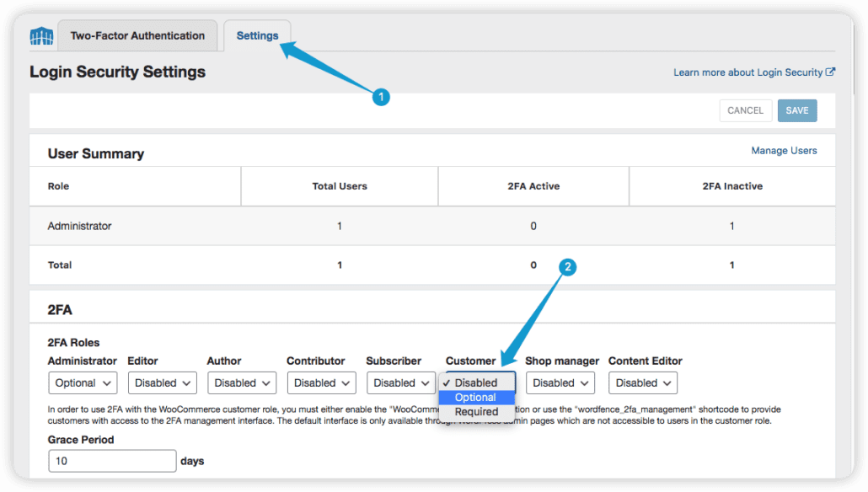This screenshot has width=868, height=492.
Task: Expand the Author 2FA role dropdown
Action: coord(242,383)
